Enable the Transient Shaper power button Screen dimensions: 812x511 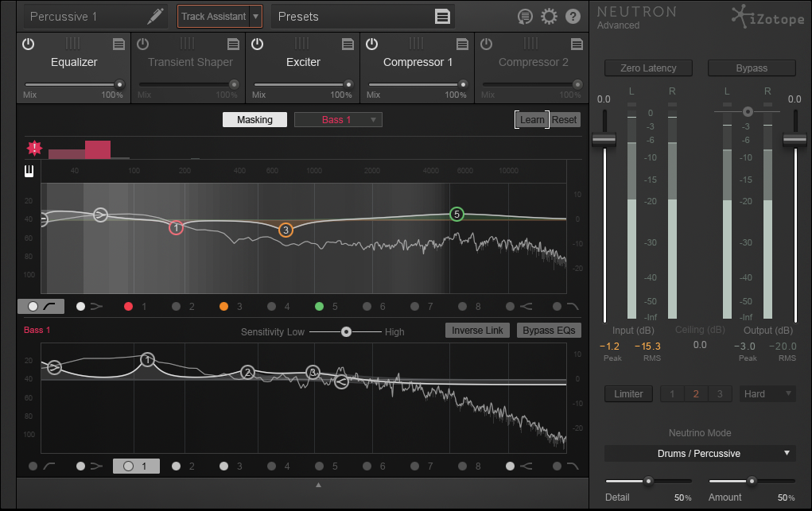tap(143, 44)
